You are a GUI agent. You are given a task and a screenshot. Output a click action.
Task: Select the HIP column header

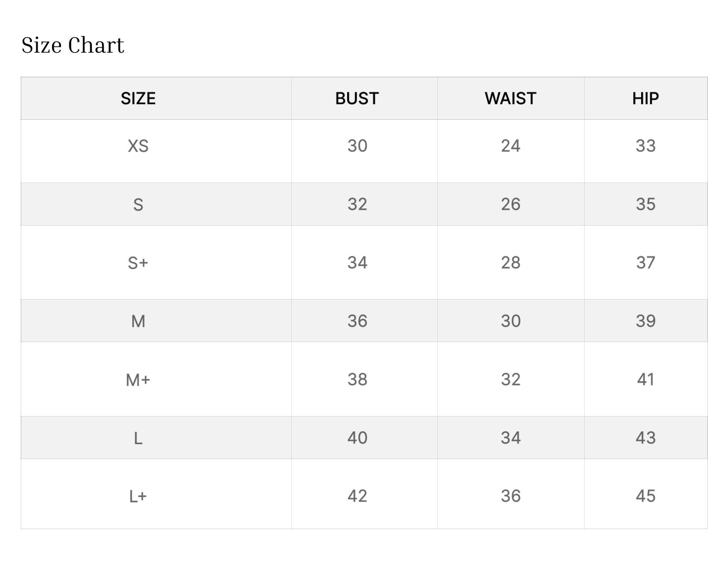point(645,99)
